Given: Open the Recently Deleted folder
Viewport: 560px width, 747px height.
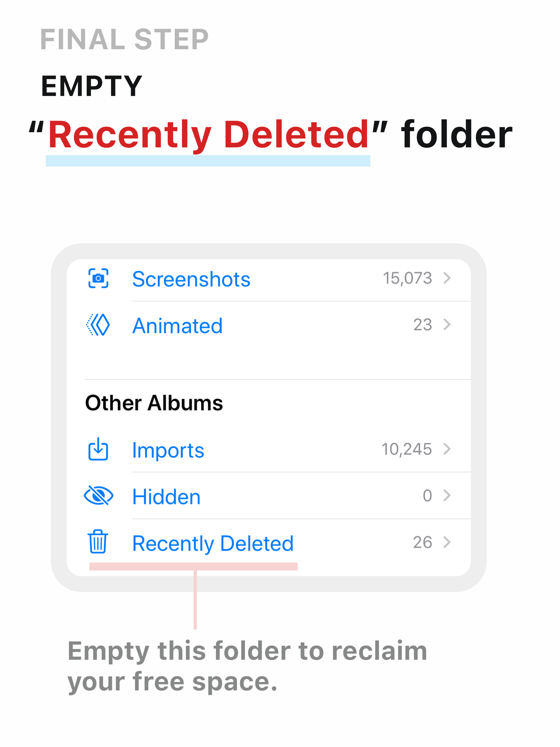Looking at the screenshot, I should 269,543.
